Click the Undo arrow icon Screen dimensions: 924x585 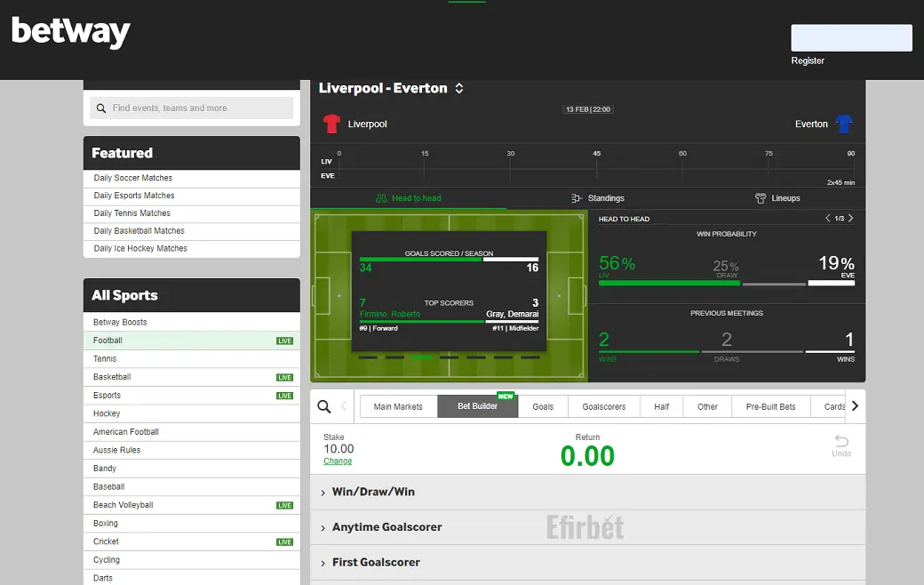841,440
